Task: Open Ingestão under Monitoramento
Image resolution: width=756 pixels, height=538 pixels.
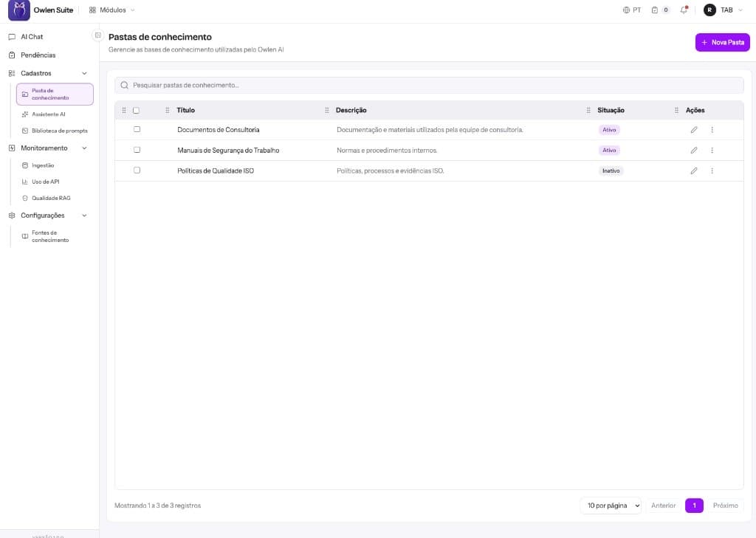Action: (x=43, y=165)
